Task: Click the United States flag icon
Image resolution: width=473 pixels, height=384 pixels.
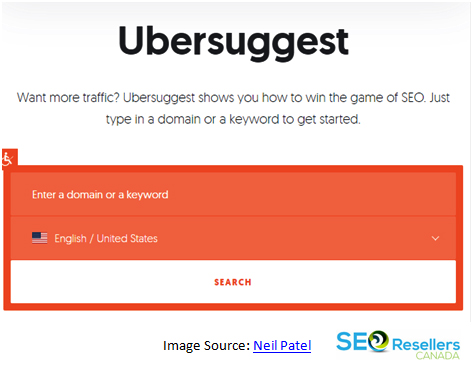Action: click(39, 238)
